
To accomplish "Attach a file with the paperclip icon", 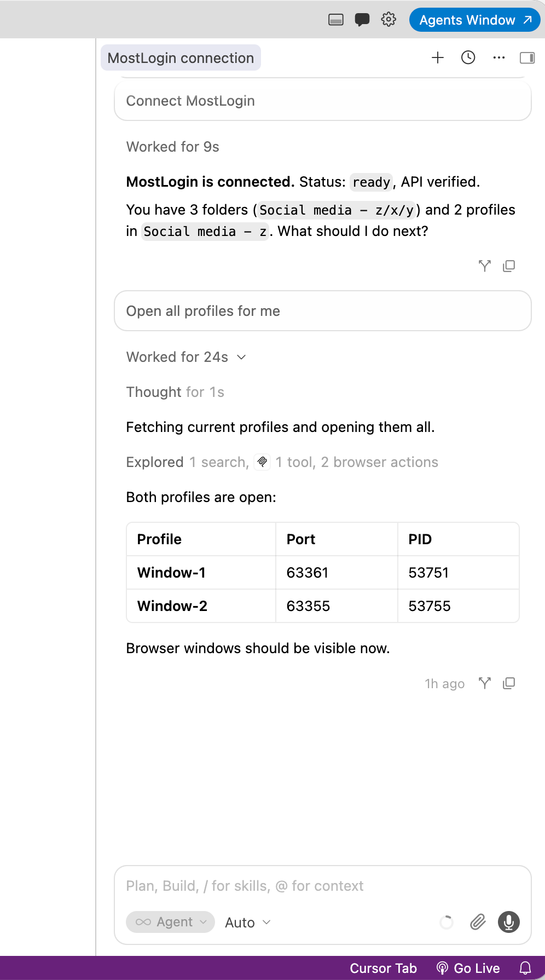I will coord(478,922).
